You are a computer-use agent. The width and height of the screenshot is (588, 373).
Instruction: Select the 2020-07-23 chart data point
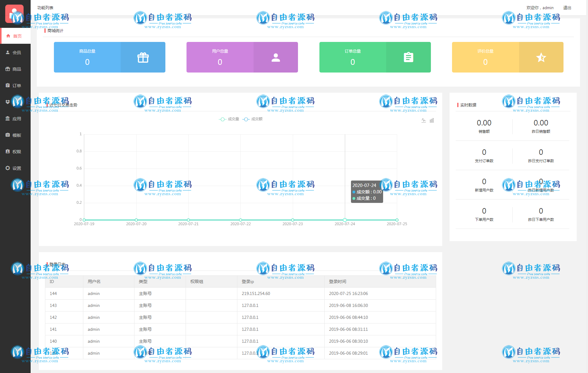293,220
